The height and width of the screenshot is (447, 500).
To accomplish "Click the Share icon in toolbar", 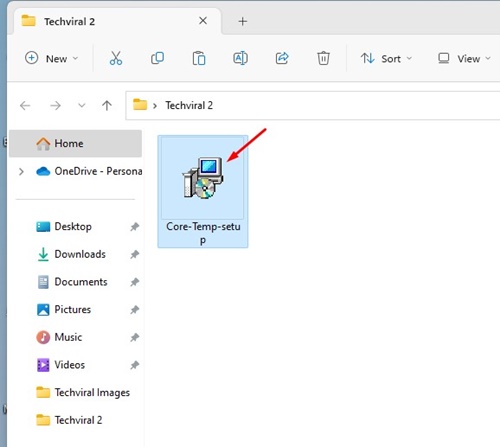I will pos(282,58).
